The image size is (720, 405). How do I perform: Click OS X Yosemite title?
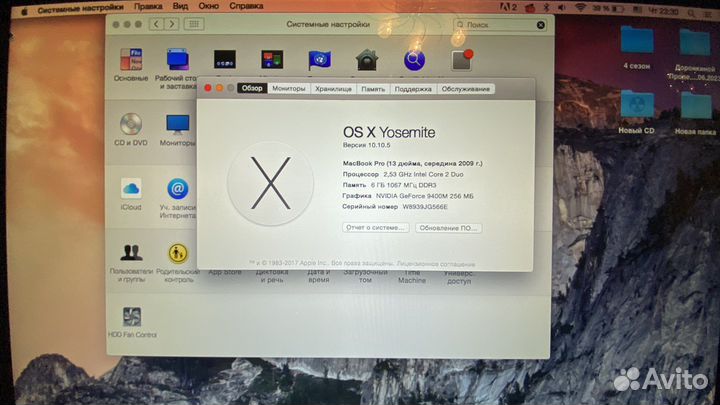pyautogui.click(x=389, y=132)
